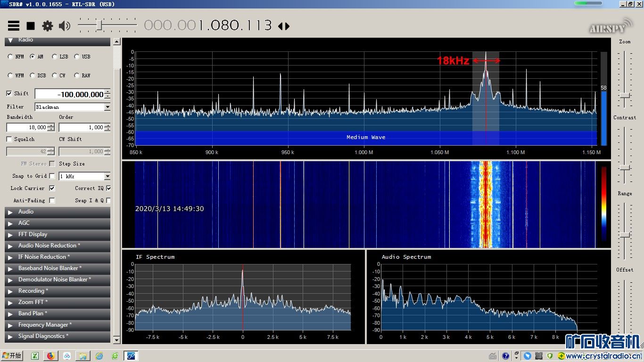
Task: Select the NFM radio mode
Action: point(10,57)
